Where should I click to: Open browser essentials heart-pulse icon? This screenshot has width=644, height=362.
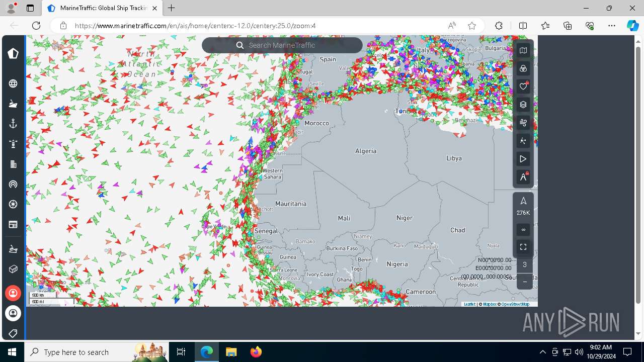590,26
